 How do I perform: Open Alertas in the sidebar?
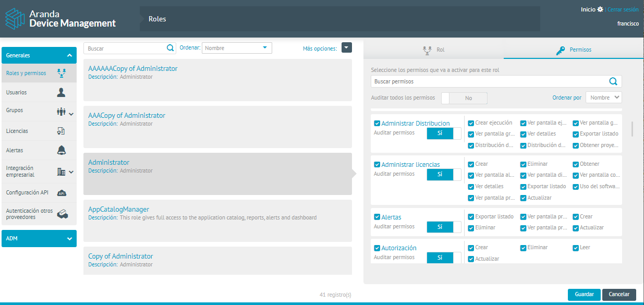pos(39,150)
